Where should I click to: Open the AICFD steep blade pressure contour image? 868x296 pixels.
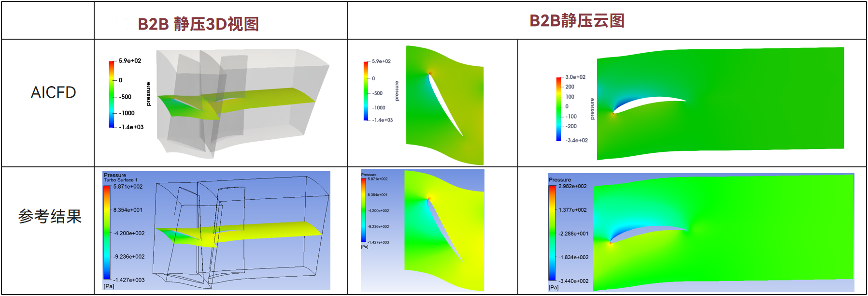[x=444, y=105]
